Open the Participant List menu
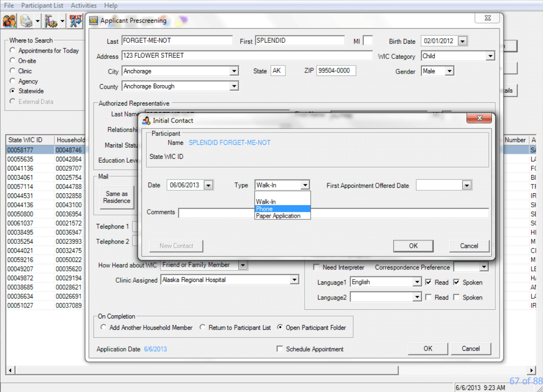 tap(42, 5)
